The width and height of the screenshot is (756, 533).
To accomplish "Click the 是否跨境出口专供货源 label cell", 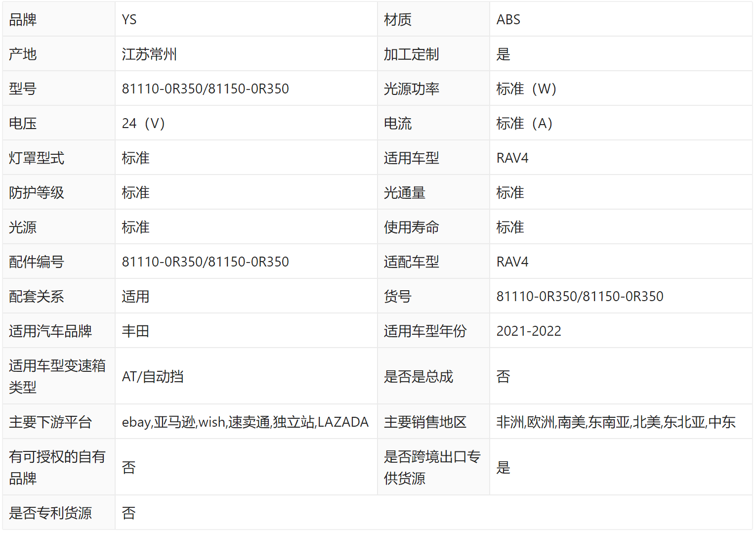I will [432, 467].
